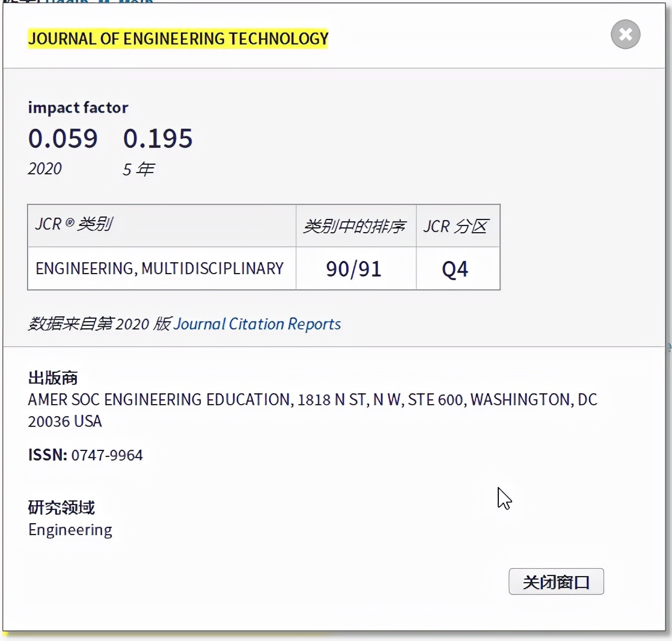Screen dimensions: 672x641
Task: Click the 关闭窗口 button
Action: coord(556,581)
